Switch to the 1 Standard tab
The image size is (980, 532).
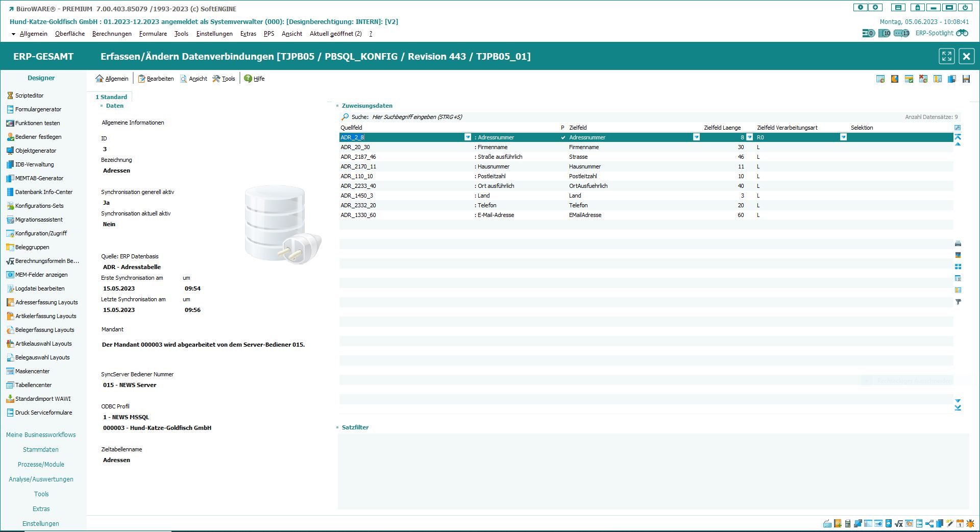(x=111, y=97)
